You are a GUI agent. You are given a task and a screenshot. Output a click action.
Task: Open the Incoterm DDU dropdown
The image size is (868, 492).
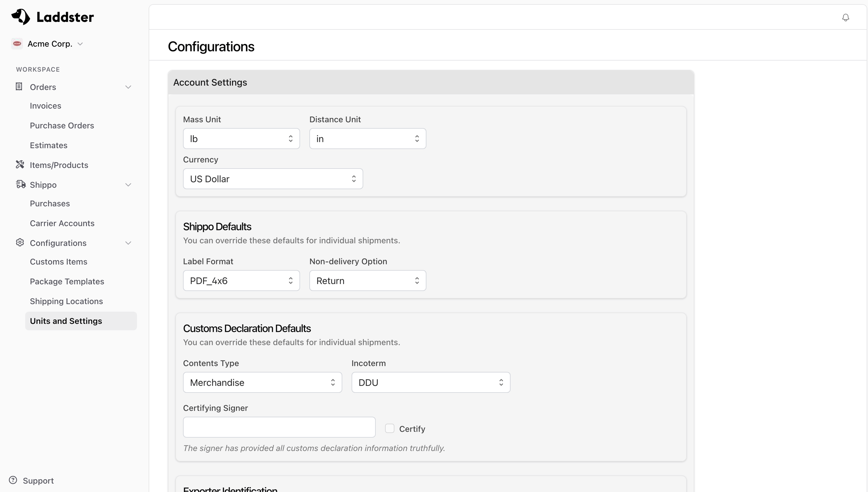[431, 382]
